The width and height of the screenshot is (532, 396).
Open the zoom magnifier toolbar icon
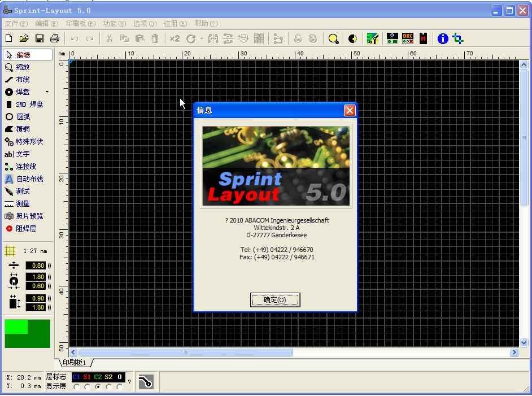(334, 38)
